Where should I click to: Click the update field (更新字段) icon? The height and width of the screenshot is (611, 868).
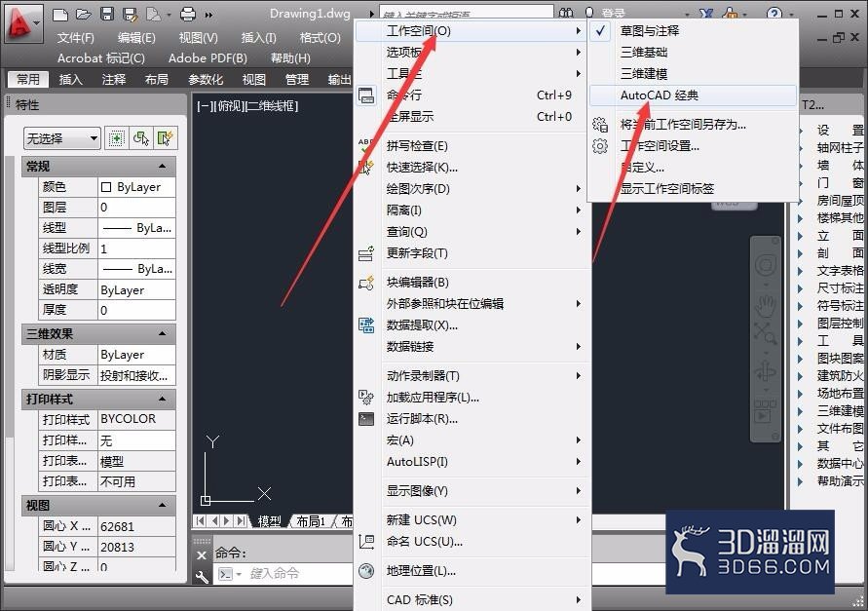pos(366,253)
